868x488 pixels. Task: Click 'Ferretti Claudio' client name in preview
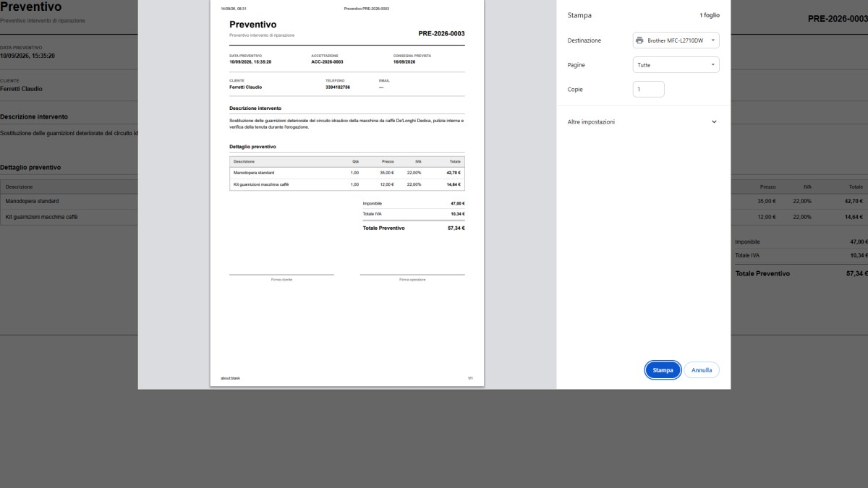click(246, 87)
